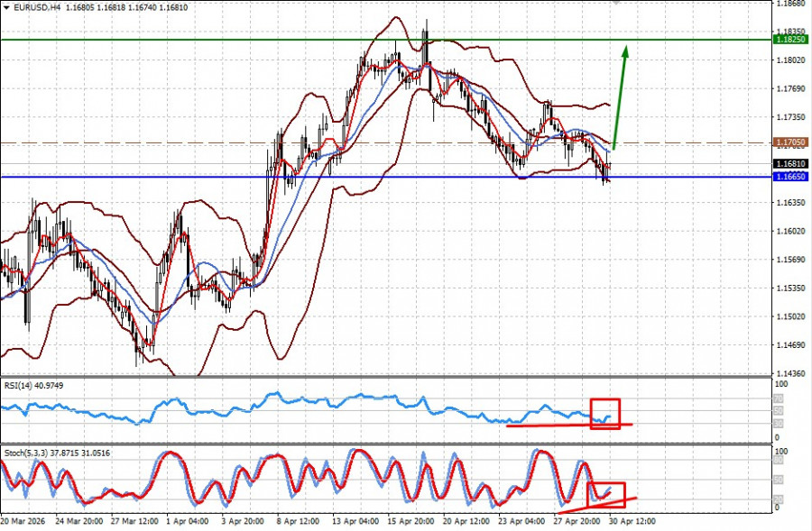812x531 pixels.
Task: Click the 1.18350 price axis value
Action: click(791, 31)
